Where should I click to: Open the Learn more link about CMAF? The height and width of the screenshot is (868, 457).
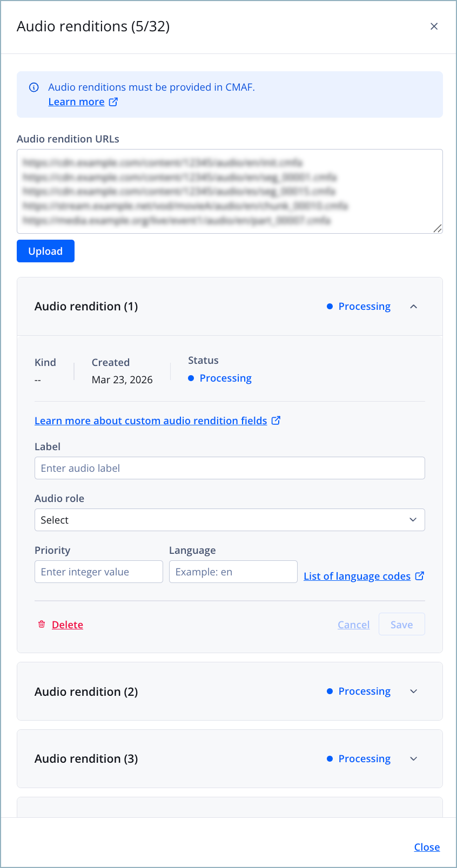point(76,102)
